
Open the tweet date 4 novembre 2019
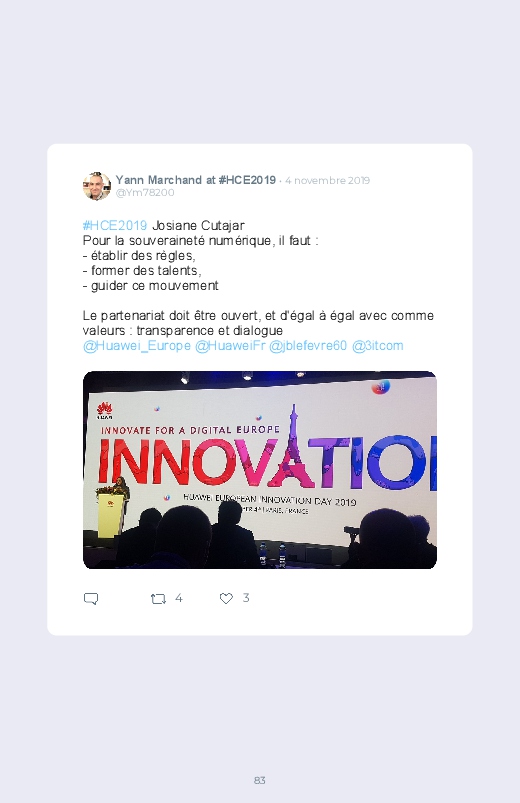tap(327, 180)
